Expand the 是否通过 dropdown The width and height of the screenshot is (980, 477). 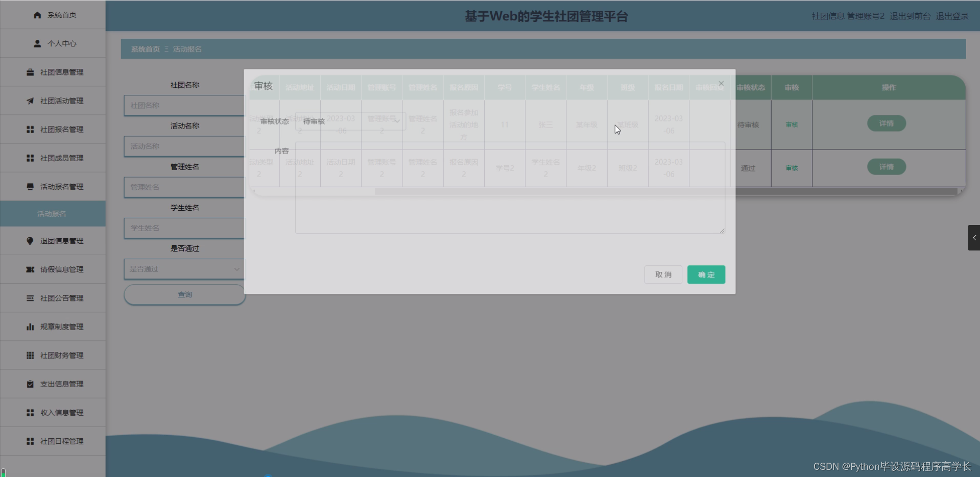(184, 269)
